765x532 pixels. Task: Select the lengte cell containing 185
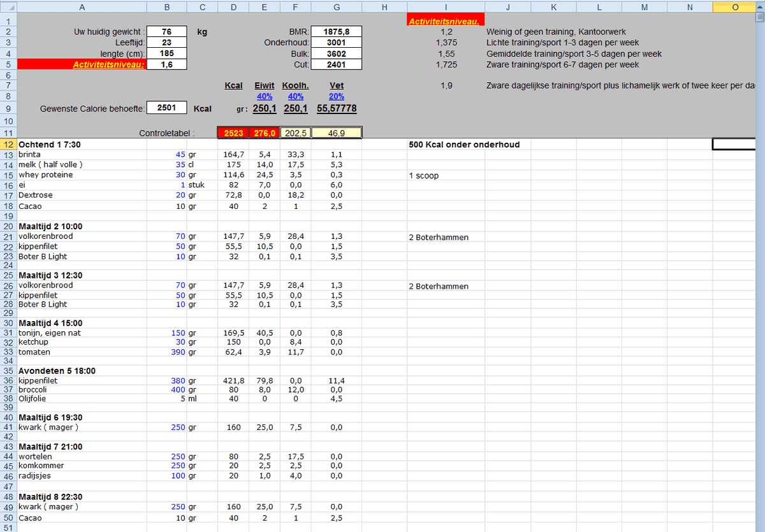(x=166, y=54)
